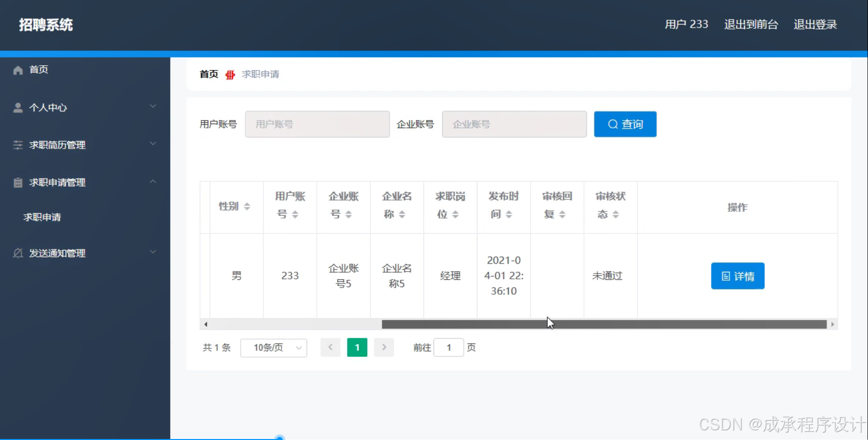The height and width of the screenshot is (440, 868).
Task: Sort table by 审核状态 column arrows
Action: [616, 214]
